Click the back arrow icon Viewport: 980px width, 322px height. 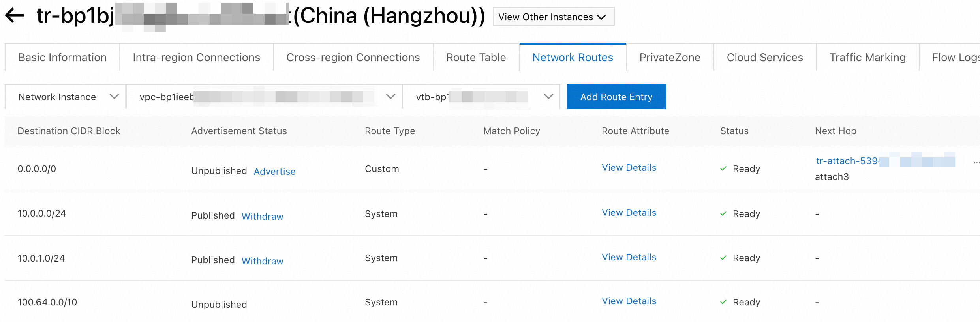tap(15, 16)
